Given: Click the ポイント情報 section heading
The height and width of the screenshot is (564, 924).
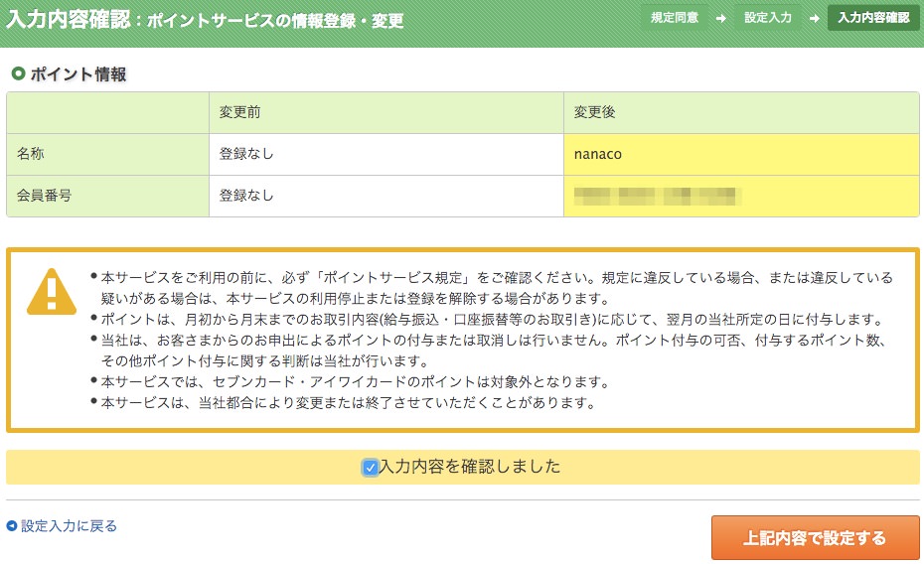Looking at the screenshot, I should coord(78,74).
